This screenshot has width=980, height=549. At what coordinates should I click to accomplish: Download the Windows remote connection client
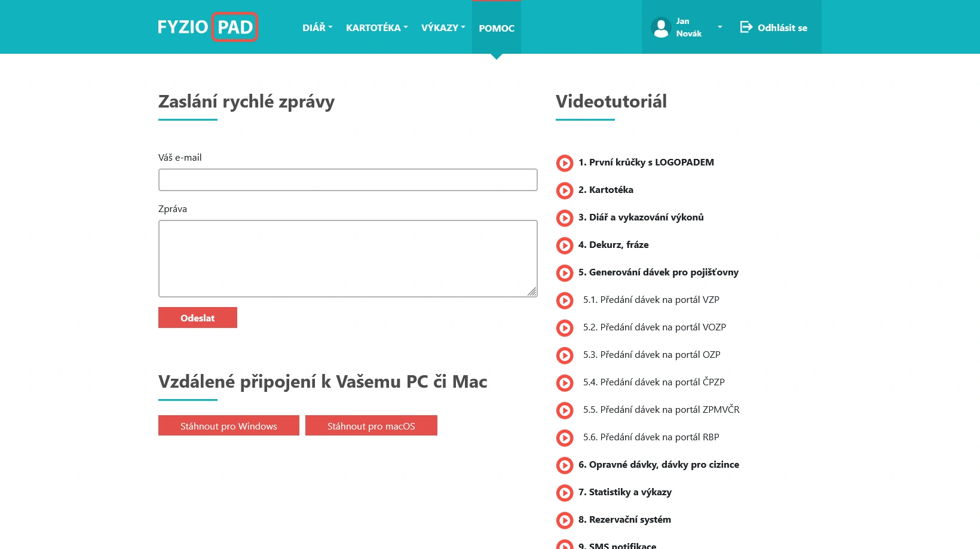tap(228, 425)
